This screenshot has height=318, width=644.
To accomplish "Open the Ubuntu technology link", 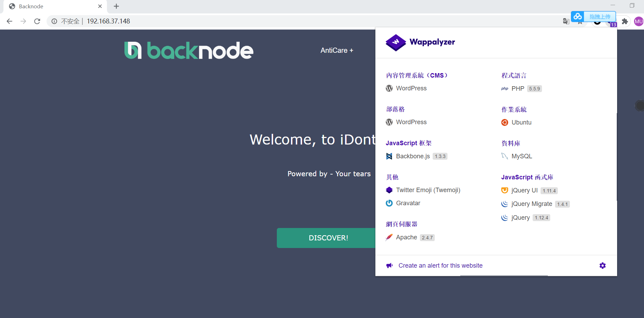I will pyautogui.click(x=522, y=122).
